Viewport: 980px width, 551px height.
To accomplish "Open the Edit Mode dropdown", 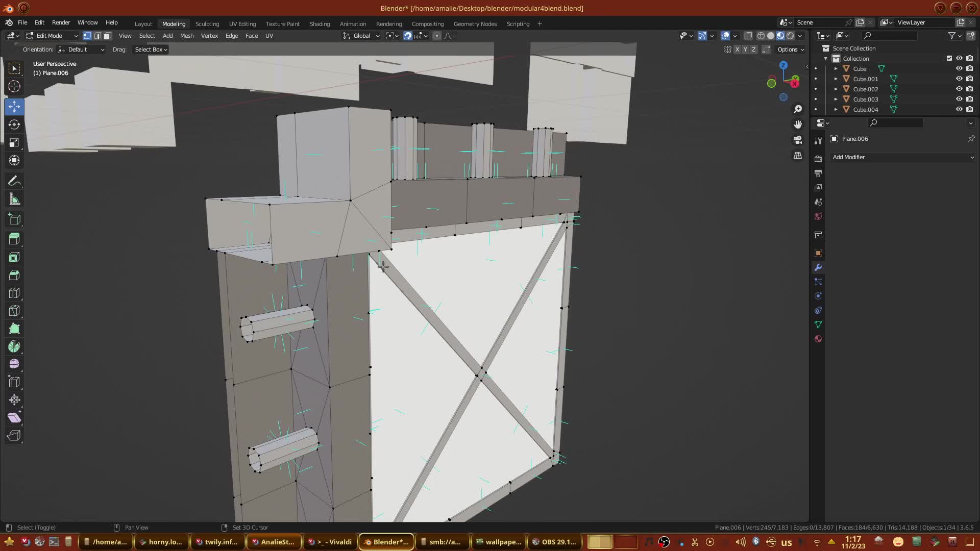I will [x=52, y=36].
